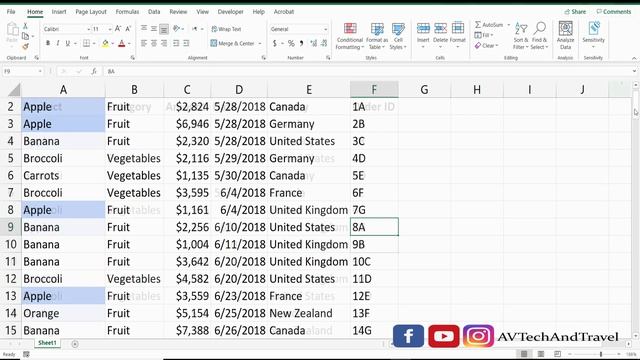Toggle Bold formatting
Viewport: 640px width, 360px height.
[x=48, y=43]
